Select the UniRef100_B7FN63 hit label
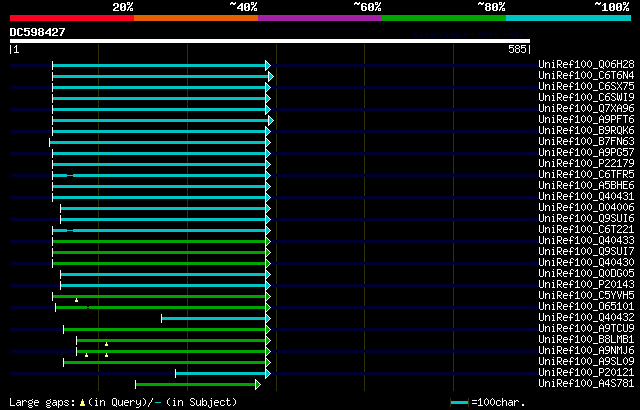Viewport: 640px width, 410px height. coord(587,142)
